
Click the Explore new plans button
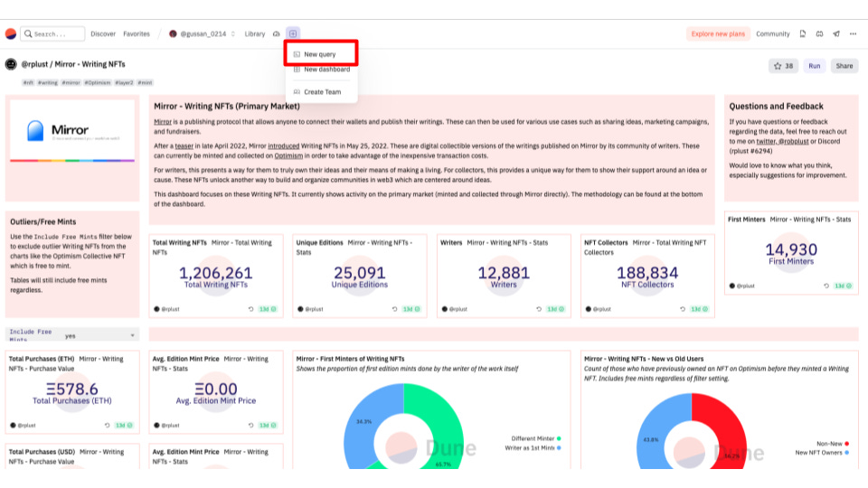718,33
